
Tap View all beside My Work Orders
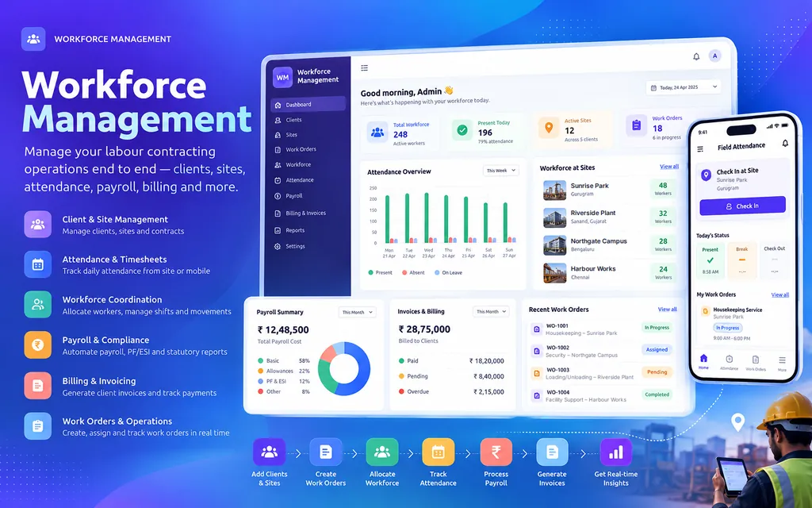pyautogui.click(x=780, y=294)
